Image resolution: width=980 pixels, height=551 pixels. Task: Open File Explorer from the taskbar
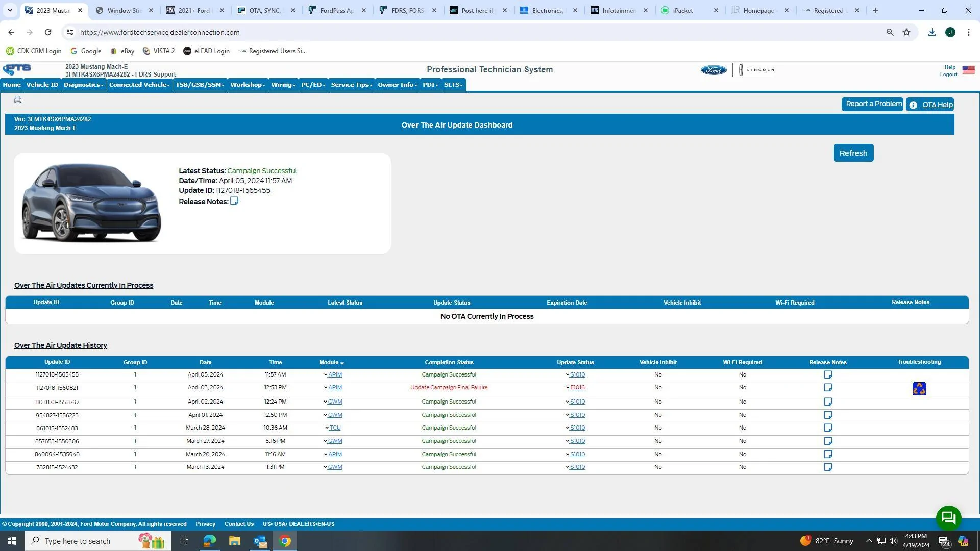[234, 541]
